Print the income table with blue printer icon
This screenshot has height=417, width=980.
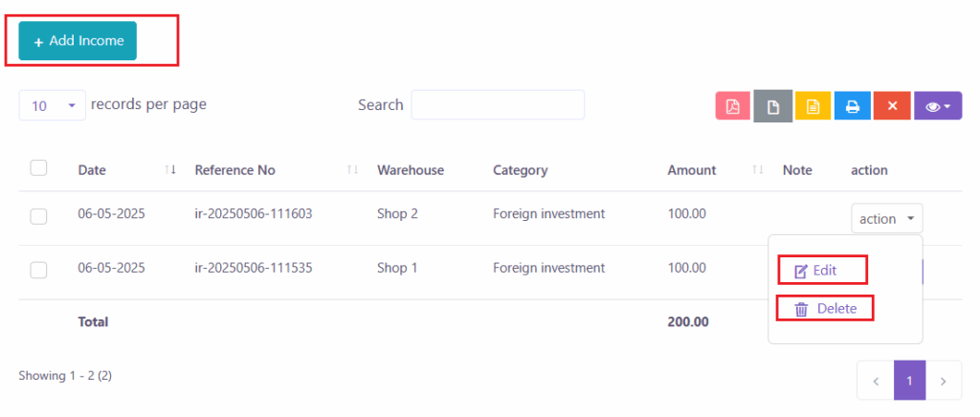[x=852, y=106]
